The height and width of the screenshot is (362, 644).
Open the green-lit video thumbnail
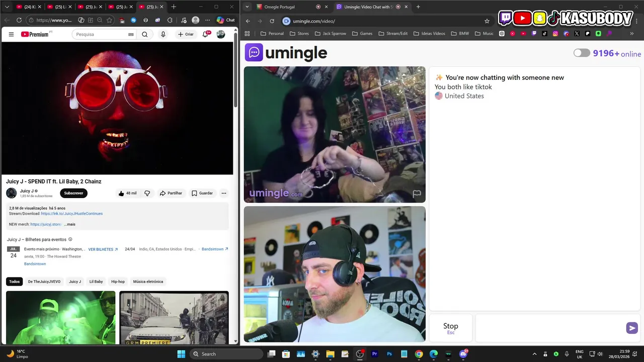click(x=61, y=317)
